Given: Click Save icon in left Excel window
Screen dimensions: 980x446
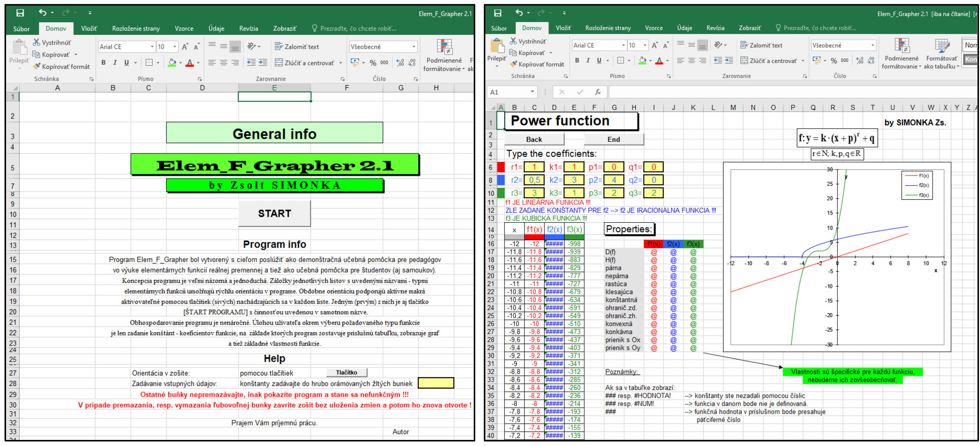Looking at the screenshot, I should coord(20,13).
